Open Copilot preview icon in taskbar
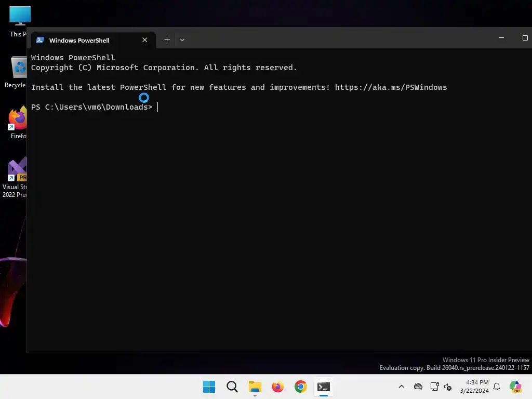 pyautogui.click(x=516, y=387)
